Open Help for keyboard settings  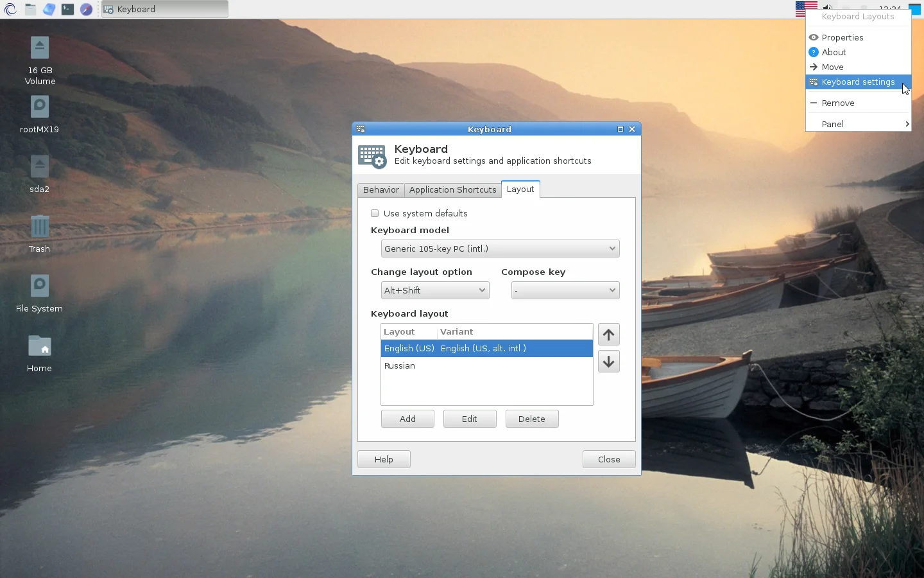(383, 459)
